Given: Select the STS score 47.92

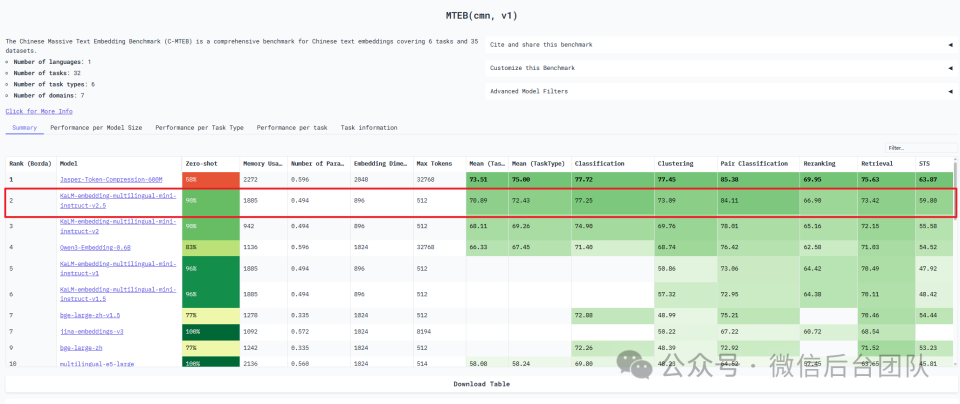Looking at the screenshot, I should click(x=934, y=269).
